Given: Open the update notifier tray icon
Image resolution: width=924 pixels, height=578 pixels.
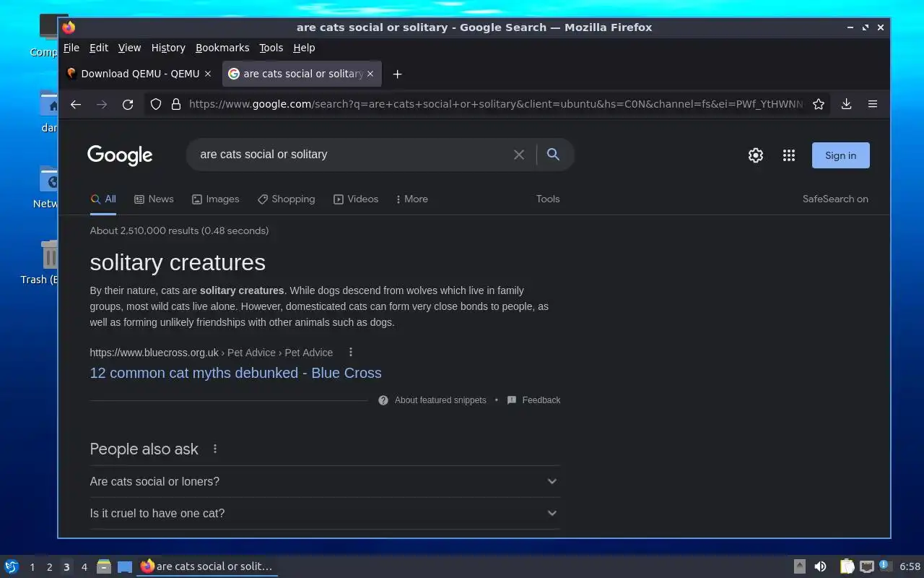Looking at the screenshot, I should pyautogui.click(x=884, y=566).
